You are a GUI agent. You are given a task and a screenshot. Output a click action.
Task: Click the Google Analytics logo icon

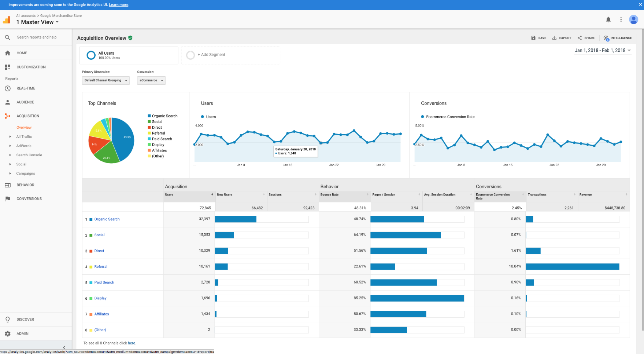7,20
